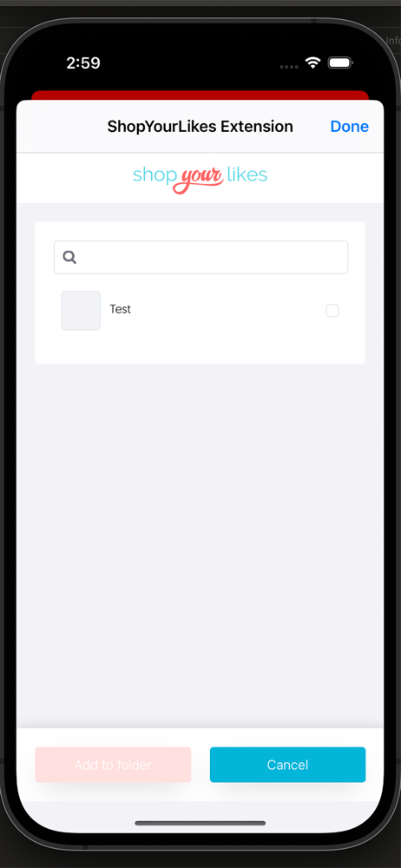Image resolution: width=401 pixels, height=868 pixels.
Task: Focus the folder search input field
Action: coord(200,258)
